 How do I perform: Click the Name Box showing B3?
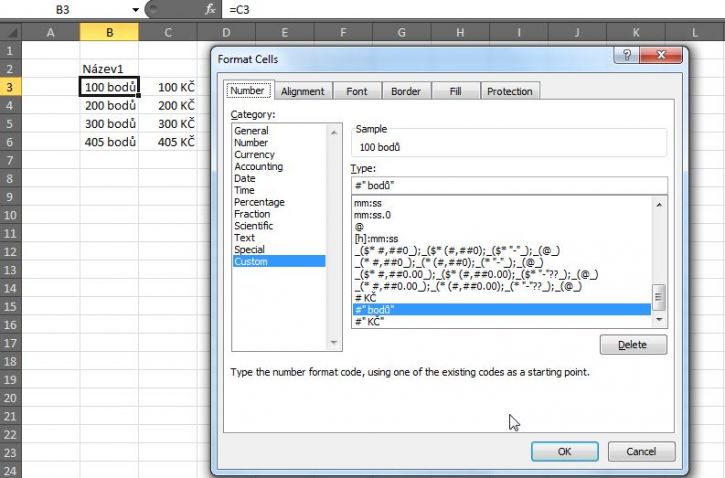(x=62, y=10)
